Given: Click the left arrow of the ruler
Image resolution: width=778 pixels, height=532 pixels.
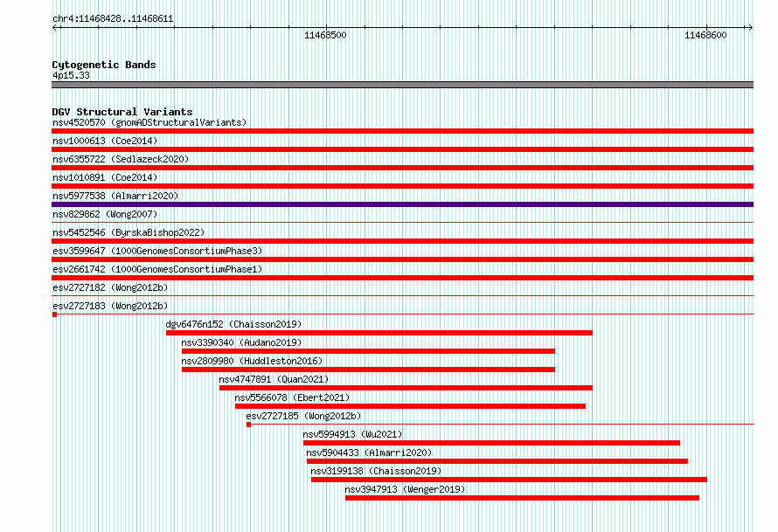Looking at the screenshot, I should [x=55, y=27].
